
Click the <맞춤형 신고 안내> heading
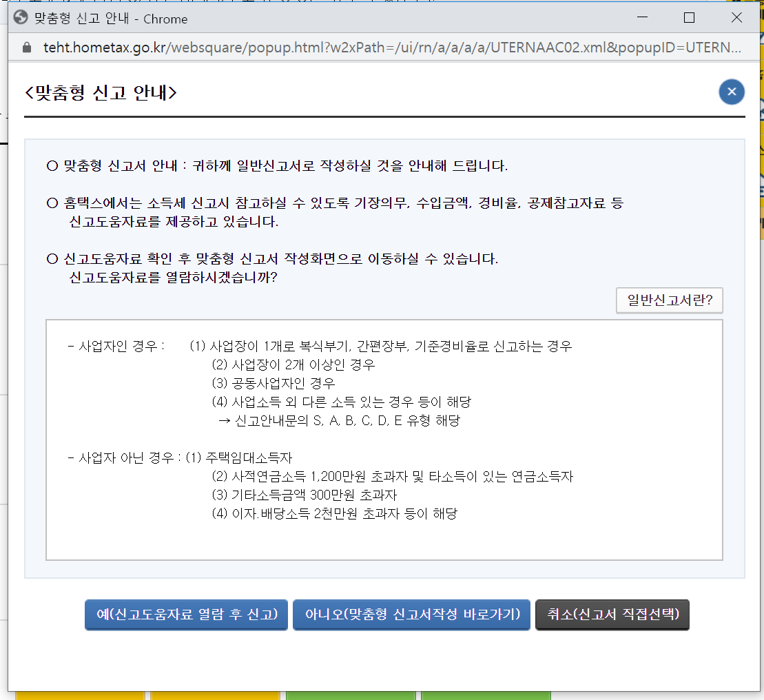coord(101,92)
